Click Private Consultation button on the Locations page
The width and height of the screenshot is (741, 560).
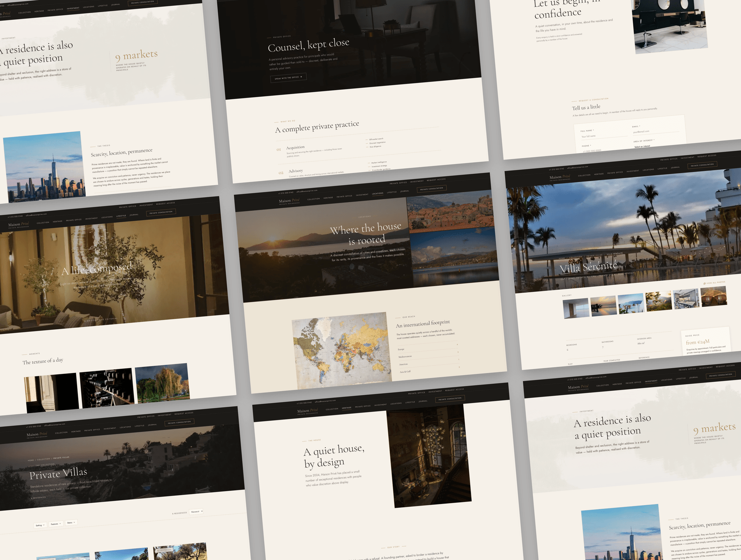[x=432, y=189]
